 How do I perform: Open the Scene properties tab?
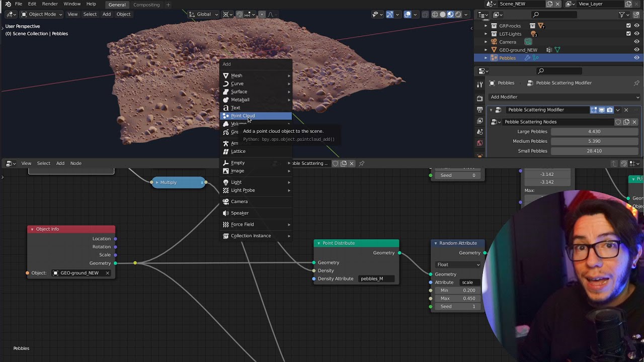pos(480,132)
